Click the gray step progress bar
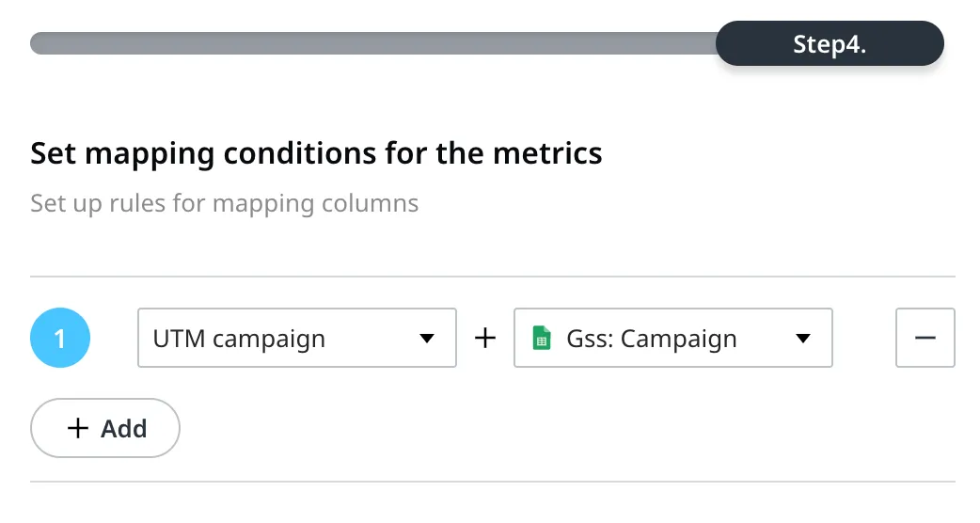This screenshot has height=523, width=980. click(373, 43)
